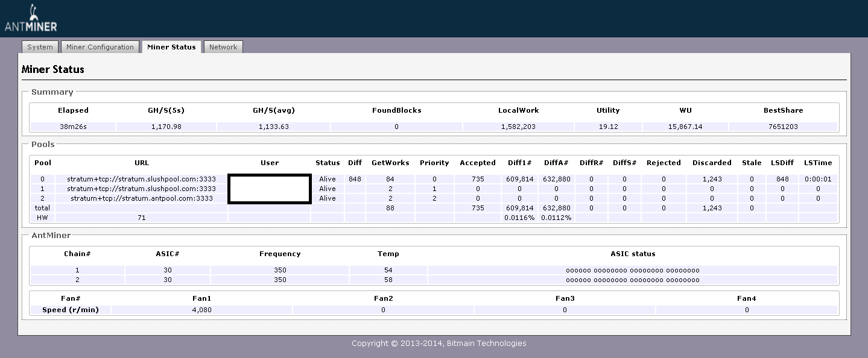Image resolution: width=868 pixels, height=358 pixels.
Task: Open the Network tab
Action: (x=223, y=47)
